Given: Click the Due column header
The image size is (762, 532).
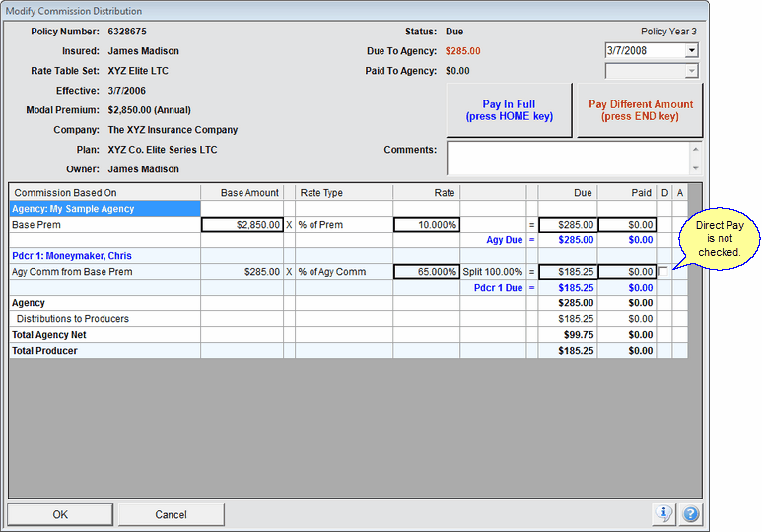Looking at the screenshot, I should (x=568, y=192).
